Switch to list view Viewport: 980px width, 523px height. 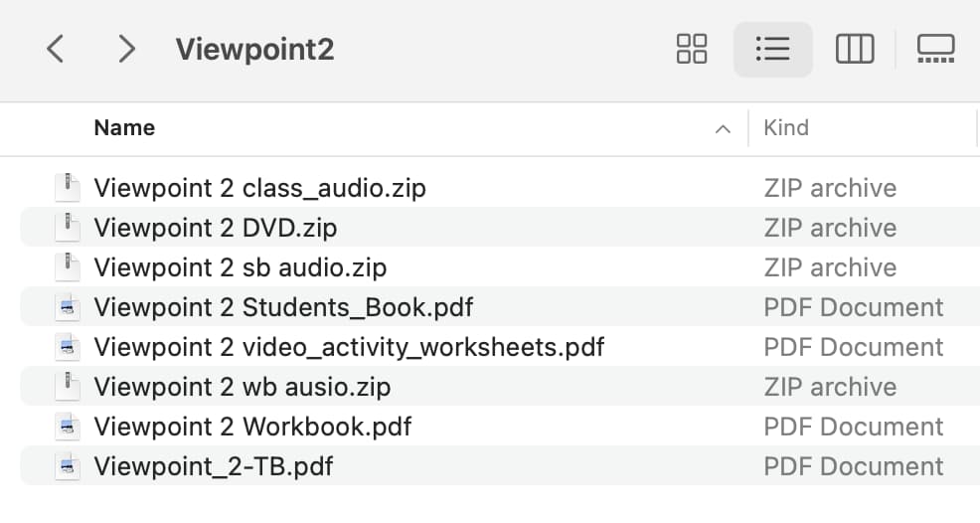pos(772,49)
